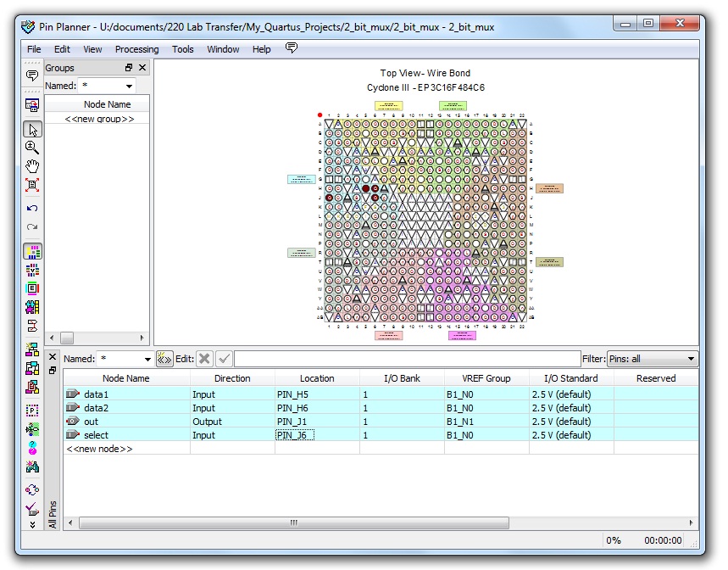Click the cyan and magenta question-mark icon
Viewport: 728px width, 570px height.
32,448
